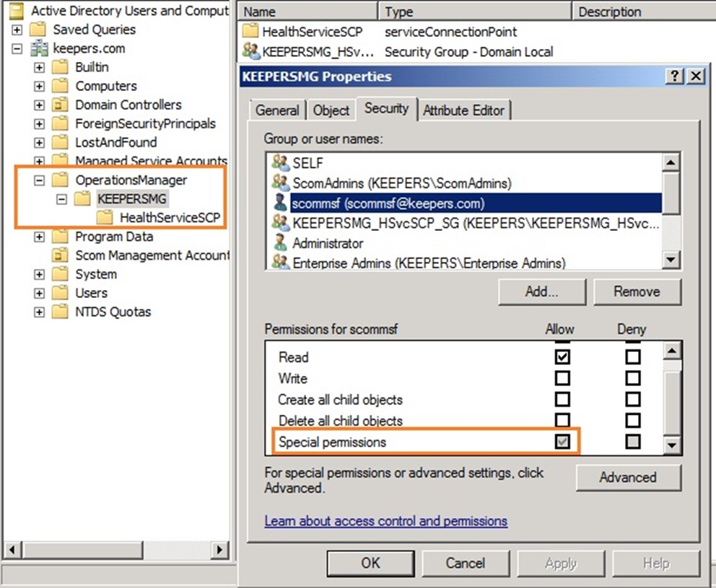The height and width of the screenshot is (588, 716).
Task: Confirm with the OK button
Action: point(371,563)
